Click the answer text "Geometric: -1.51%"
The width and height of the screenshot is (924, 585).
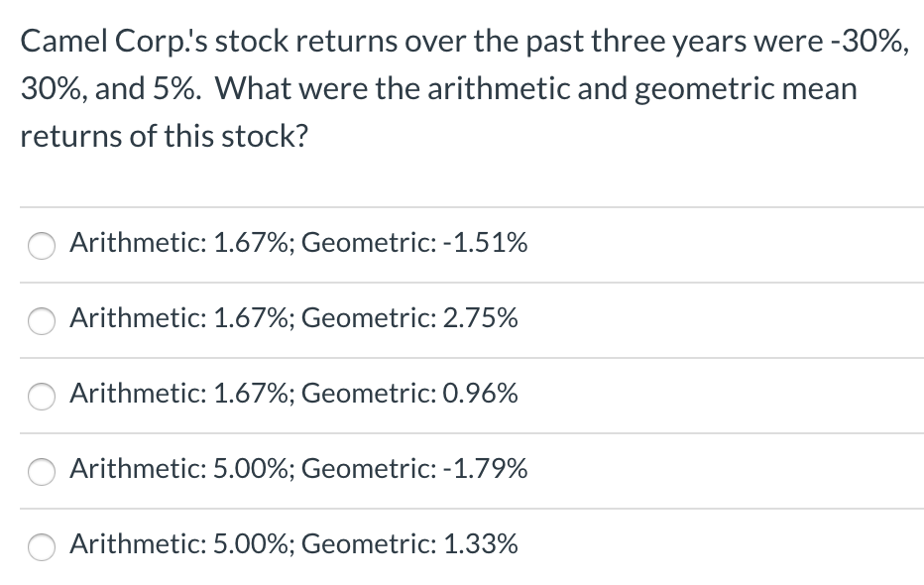tap(416, 243)
